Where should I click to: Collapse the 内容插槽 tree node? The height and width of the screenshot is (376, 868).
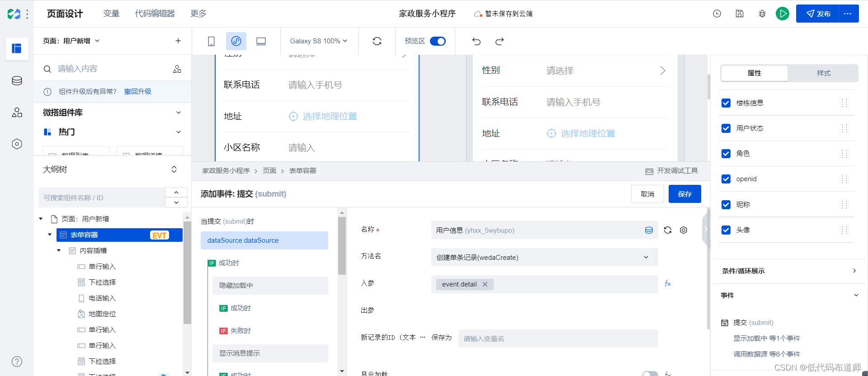pos(59,250)
